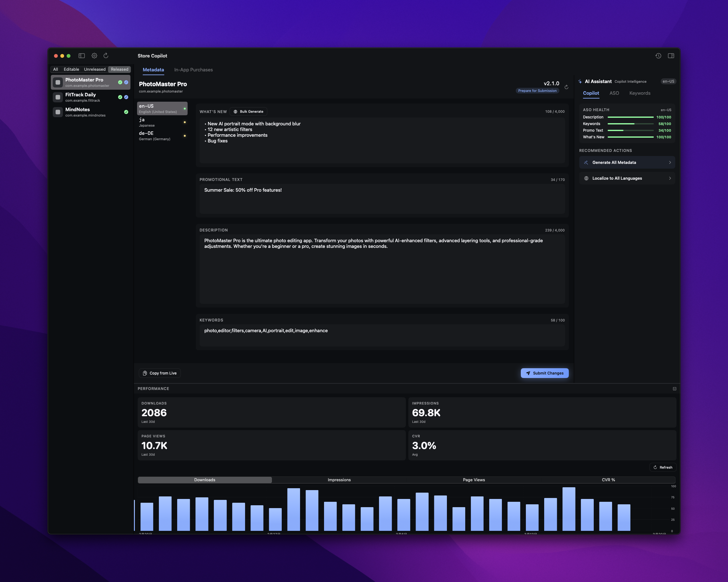Click the AI Assistant sparkle icon
The height and width of the screenshot is (582, 728).
[580, 81]
